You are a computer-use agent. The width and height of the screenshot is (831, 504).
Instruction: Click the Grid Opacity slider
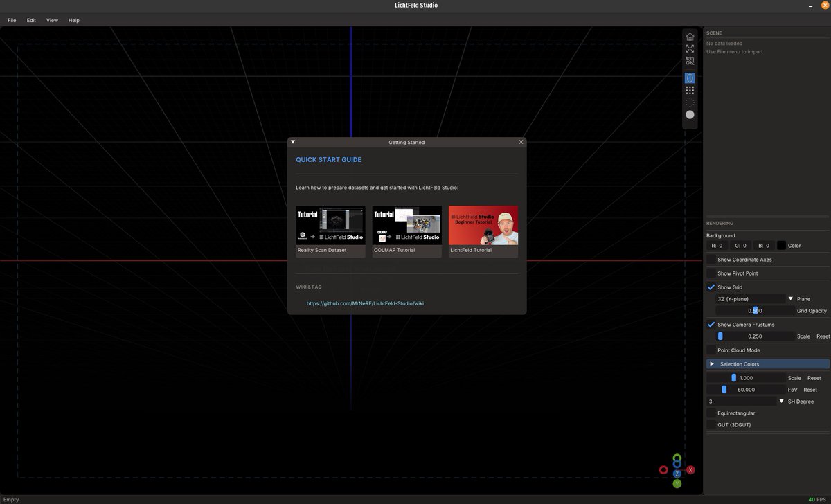(x=756, y=311)
